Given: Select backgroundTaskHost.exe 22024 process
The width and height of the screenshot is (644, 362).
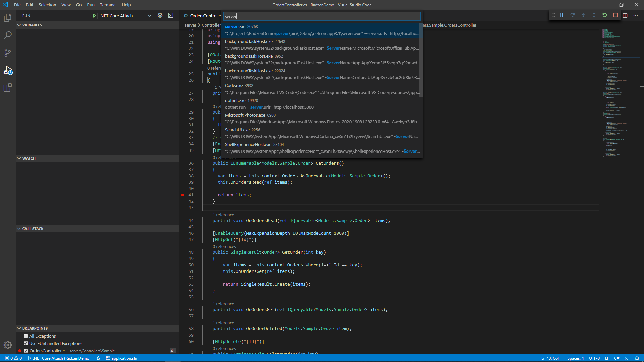Looking at the screenshot, I should pos(320,74).
